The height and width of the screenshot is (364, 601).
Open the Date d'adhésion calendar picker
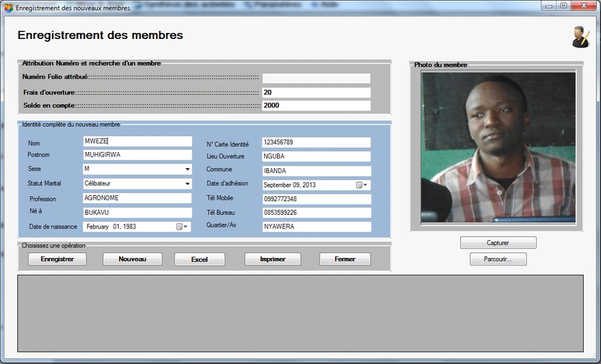click(x=361, y=185)
